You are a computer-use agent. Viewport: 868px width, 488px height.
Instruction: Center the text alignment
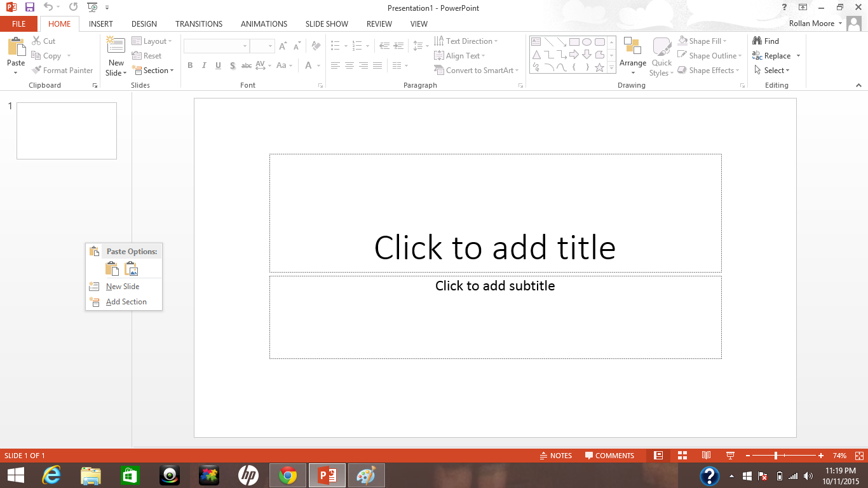click(349, 65)
